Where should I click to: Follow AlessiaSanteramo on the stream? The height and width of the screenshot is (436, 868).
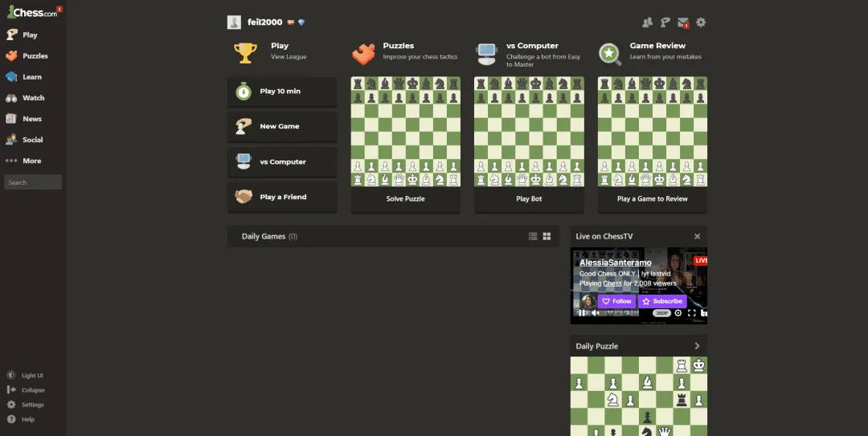point(616,301)
